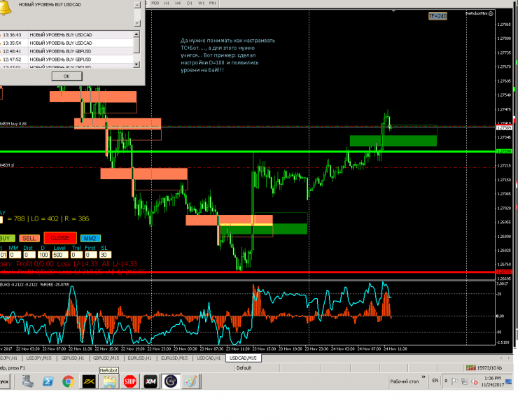The width and height of the screenshot is (525, 420).
Task: Click the red STOP taskbar icon
Action: 130,381
